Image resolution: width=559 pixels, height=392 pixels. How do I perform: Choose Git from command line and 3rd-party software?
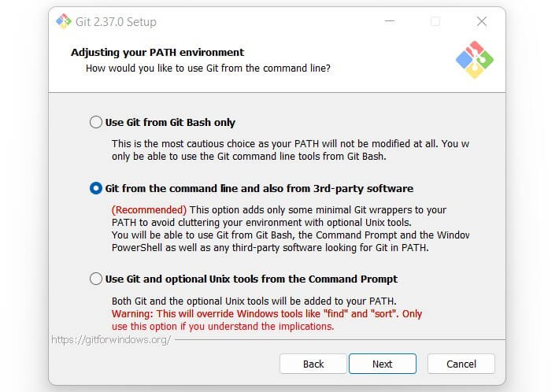click(x=96, y=188)
